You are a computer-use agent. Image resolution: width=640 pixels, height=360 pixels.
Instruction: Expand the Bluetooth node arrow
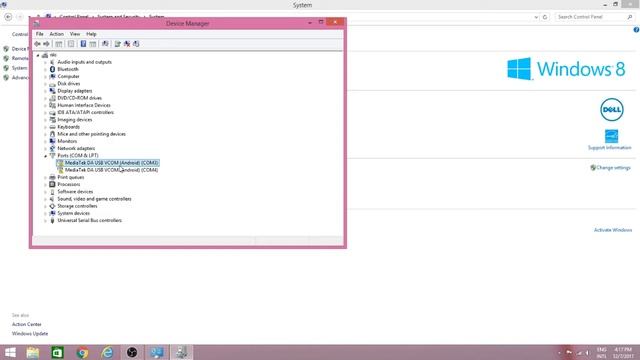click(x=45, y=69)
